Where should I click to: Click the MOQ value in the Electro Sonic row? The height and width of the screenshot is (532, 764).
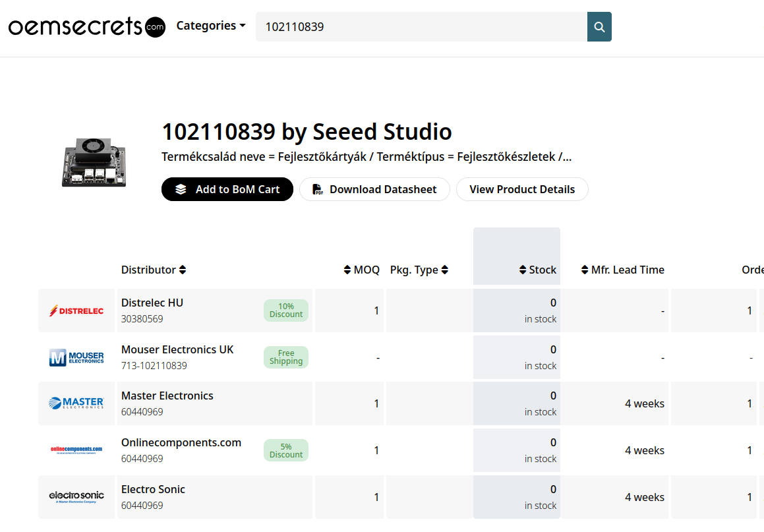pyautogui.click(x=376, y=497)
